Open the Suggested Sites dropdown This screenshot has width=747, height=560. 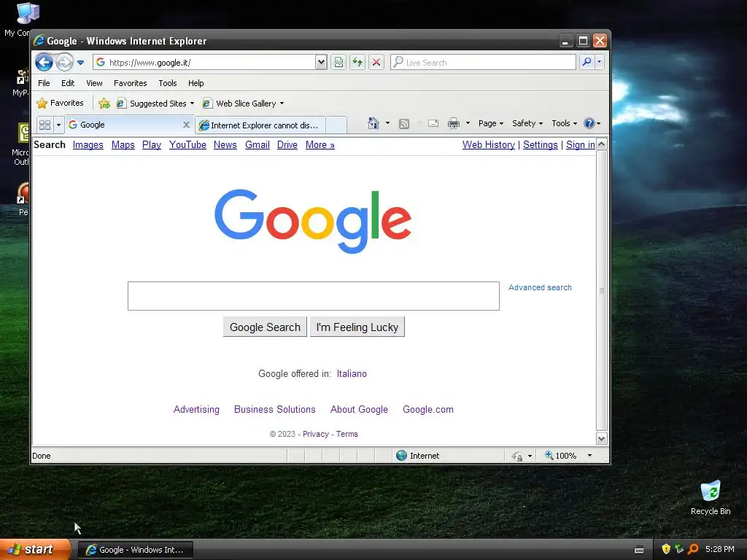click(155, 104)
